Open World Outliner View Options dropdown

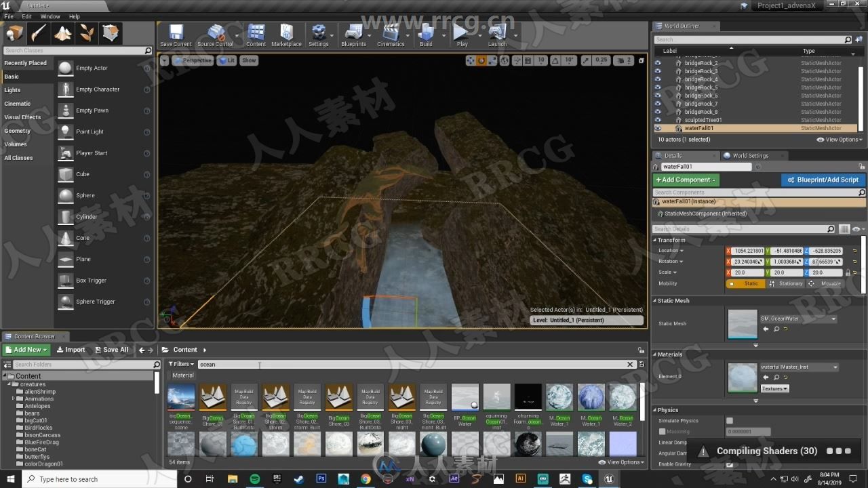840,140
